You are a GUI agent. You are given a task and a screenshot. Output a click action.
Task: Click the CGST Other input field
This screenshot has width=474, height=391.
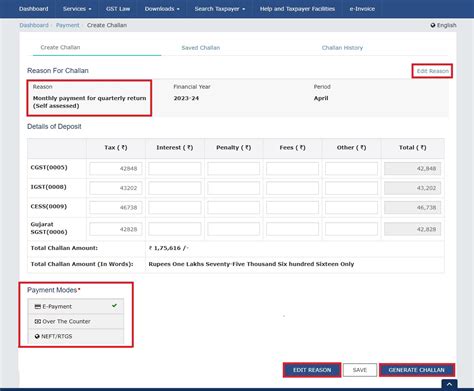point(351,169)
